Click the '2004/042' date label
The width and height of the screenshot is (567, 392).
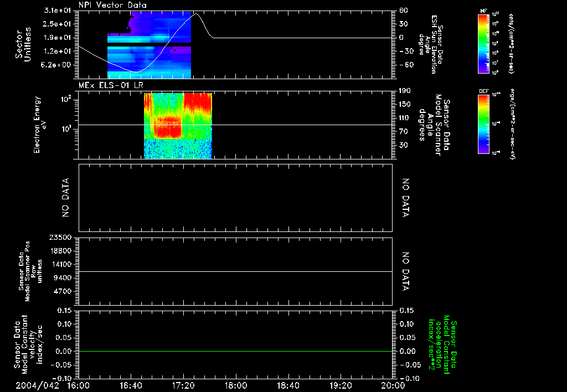point(37,386)
